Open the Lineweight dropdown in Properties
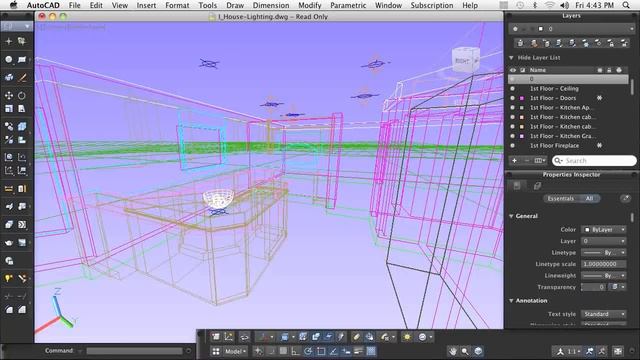The width and height of the screenshot is (640, 360). pyautogui.click(x=603, y=276)
